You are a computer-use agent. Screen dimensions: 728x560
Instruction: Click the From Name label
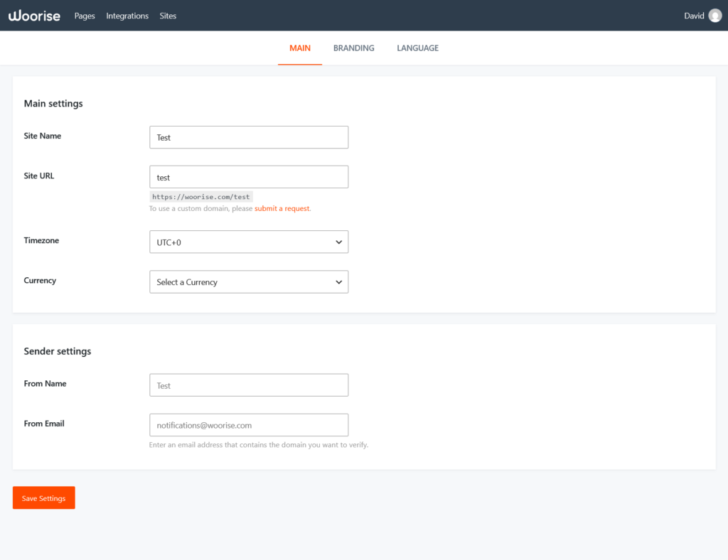point(45,384)
